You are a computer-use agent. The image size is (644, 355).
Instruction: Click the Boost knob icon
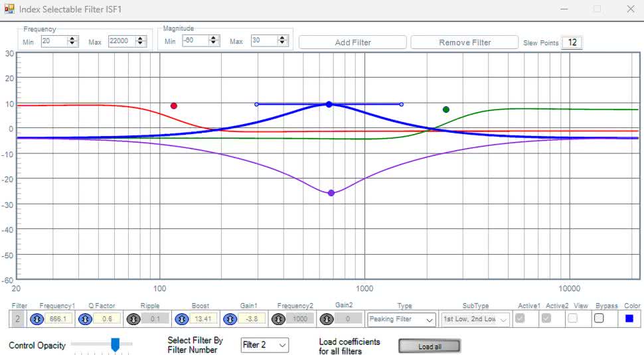181,319
